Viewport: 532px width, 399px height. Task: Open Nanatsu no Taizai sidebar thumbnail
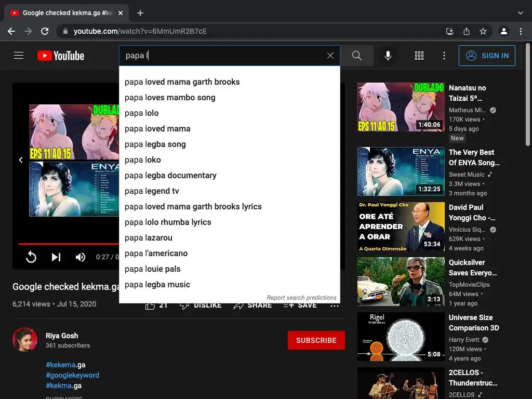401,107
